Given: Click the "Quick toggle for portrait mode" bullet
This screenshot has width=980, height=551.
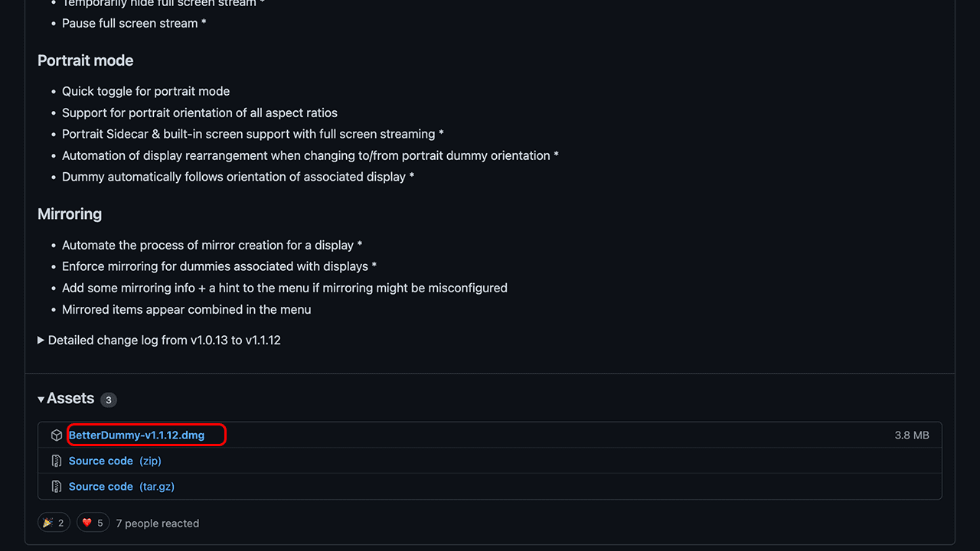Looking at the screenshot, I should point(145,91).
